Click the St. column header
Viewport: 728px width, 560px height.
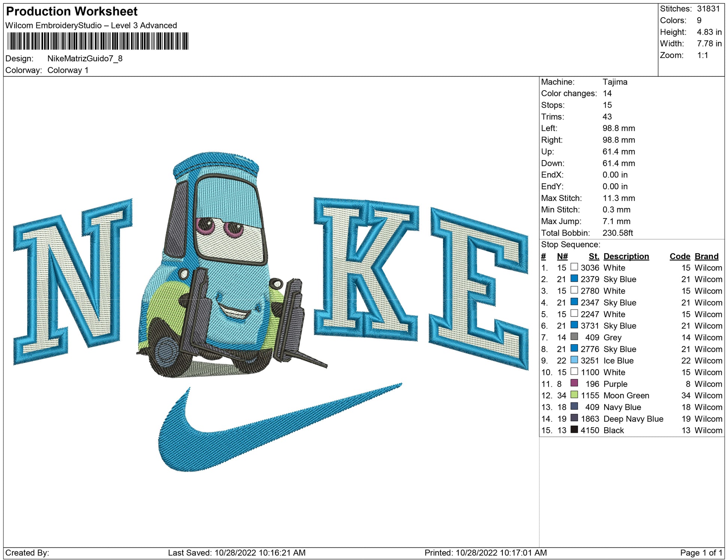point(593,256)
